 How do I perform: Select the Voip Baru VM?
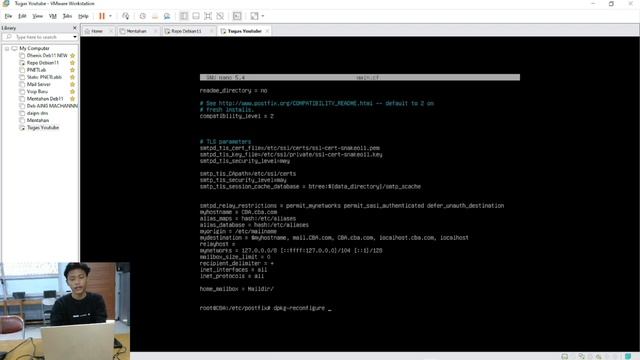coord(37,91)
